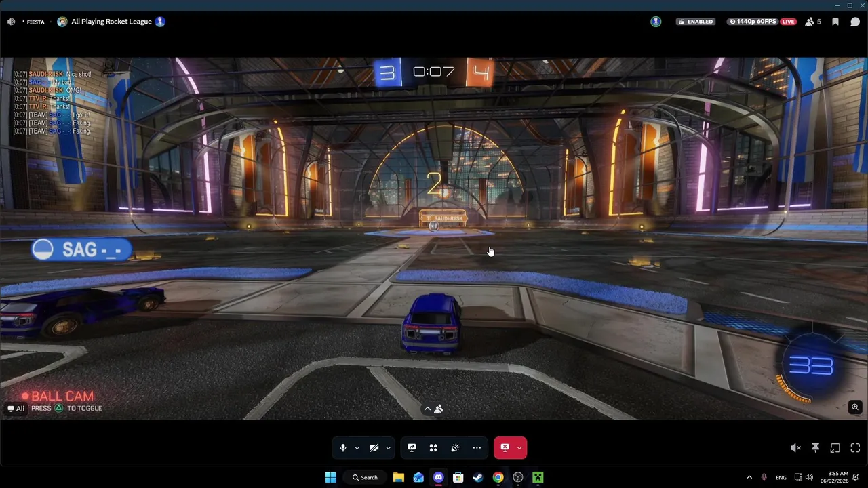Image resolution: width=868 pixels, height=488 pixels.
Task: Open the network status tray icon
Action: (798, 477)
